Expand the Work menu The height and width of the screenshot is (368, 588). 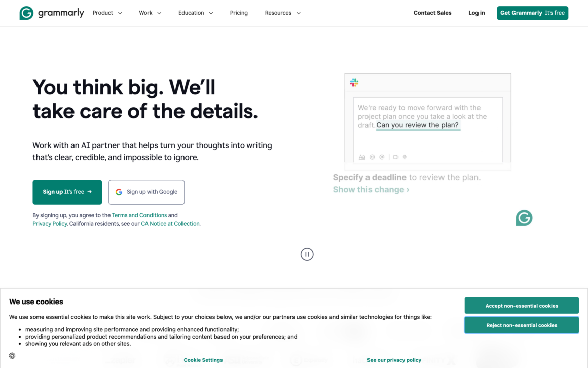coord(150,13)
